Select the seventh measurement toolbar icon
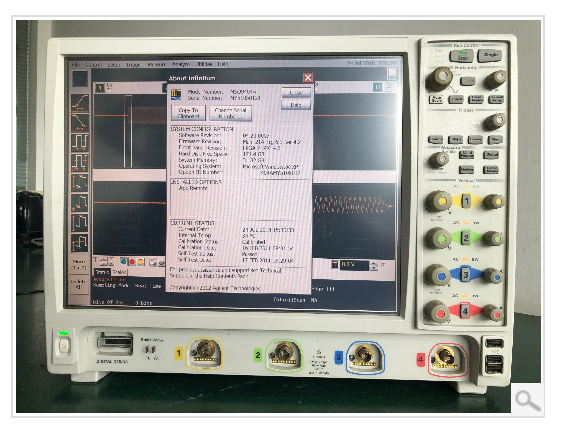The height and width of the screenshot is (426, 562). click(80, 222)
